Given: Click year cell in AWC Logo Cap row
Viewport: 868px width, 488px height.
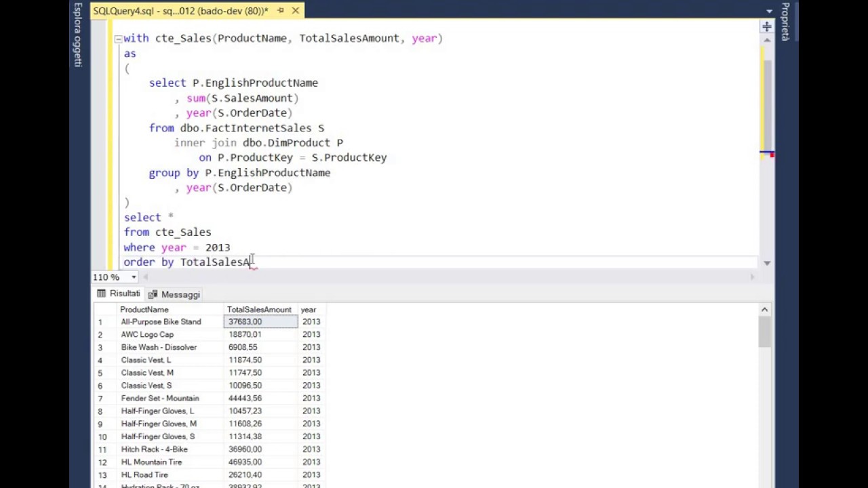Looking at the screenshot, I should (x=313, y=335).
